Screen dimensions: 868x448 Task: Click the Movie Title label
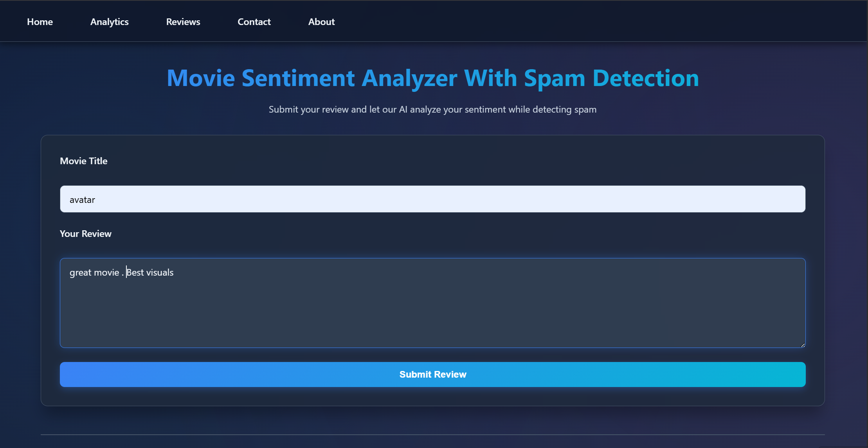point(83,161)
